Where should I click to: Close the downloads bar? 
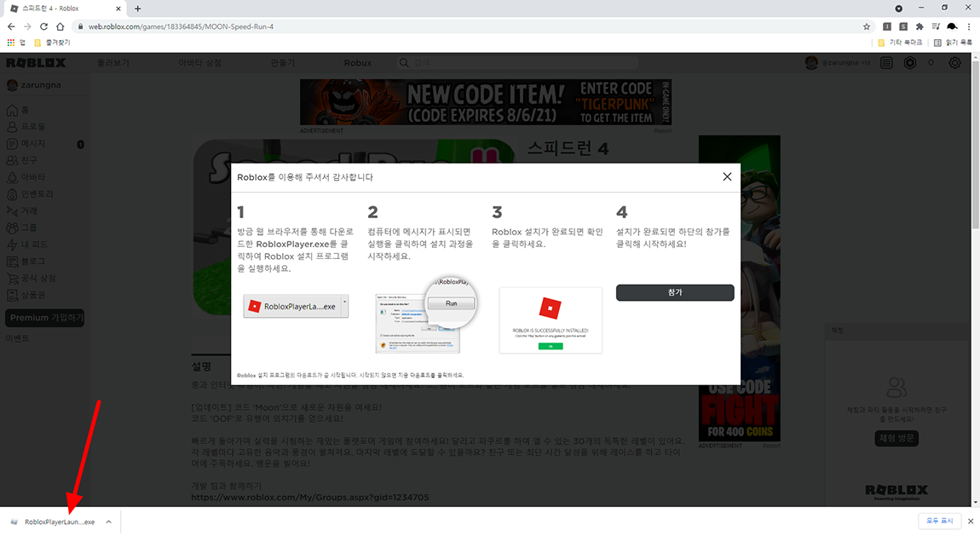click(x=970, y=521)
